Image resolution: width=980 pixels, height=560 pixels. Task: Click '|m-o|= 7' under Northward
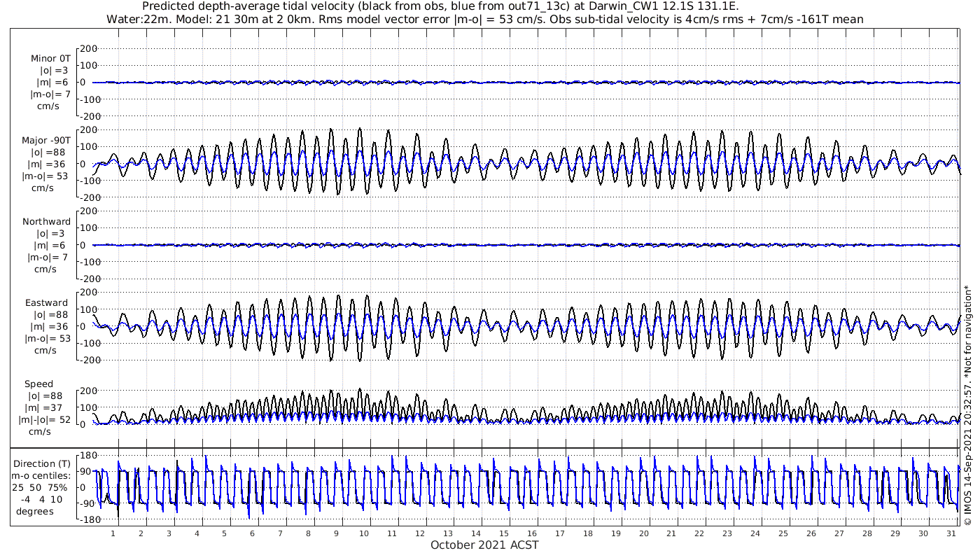tap(49, 258)
